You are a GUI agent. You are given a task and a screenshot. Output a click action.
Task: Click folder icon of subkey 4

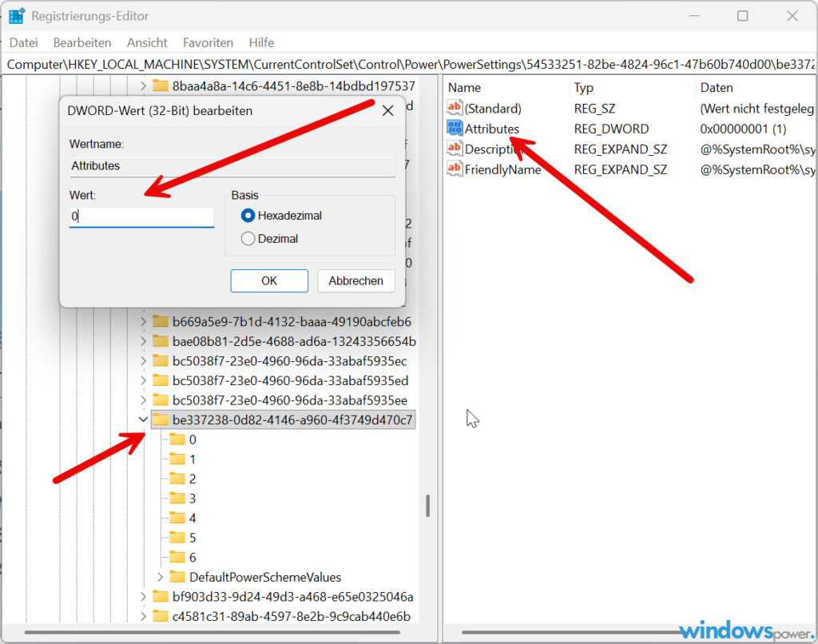177,519
